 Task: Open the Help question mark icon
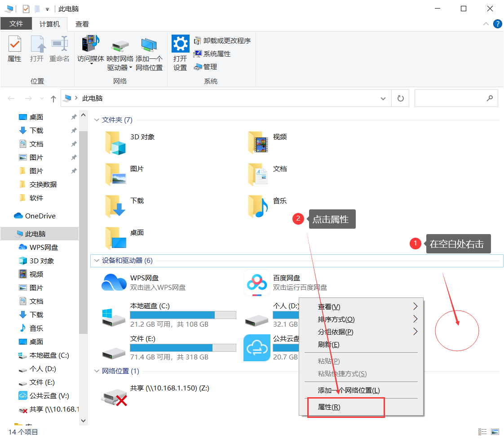497,24
